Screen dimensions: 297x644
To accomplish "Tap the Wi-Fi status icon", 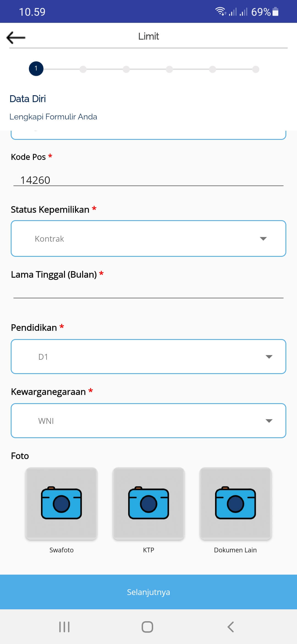I will pyautogui.click(x=220, y=12).
